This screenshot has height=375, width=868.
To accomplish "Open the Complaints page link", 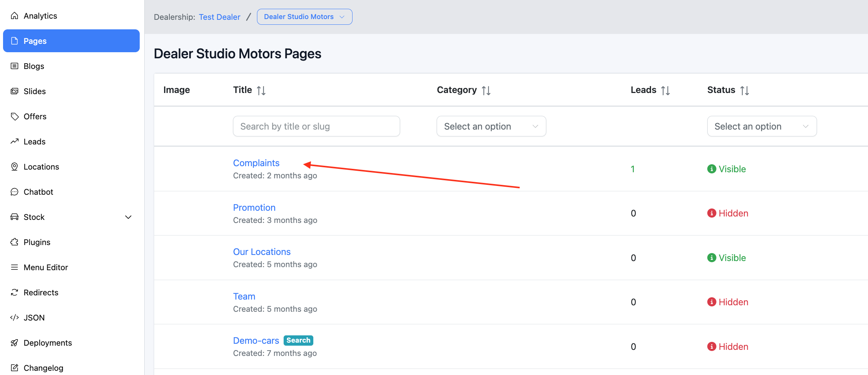I will 256,163.
